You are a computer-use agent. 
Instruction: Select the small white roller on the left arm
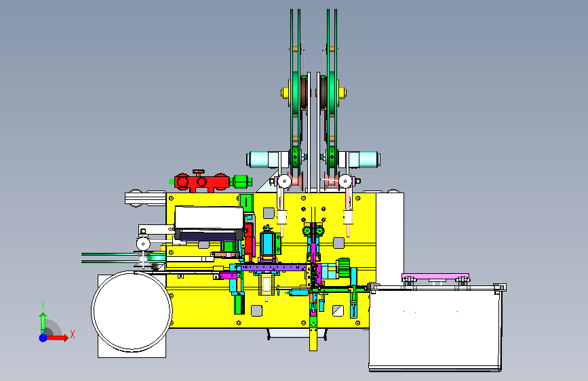[143, 244]
